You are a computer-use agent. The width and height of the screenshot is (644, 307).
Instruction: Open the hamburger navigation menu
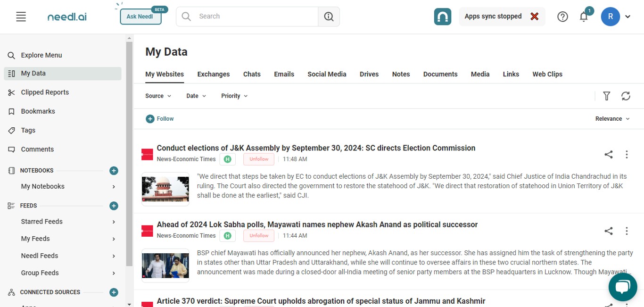point(21,17)
